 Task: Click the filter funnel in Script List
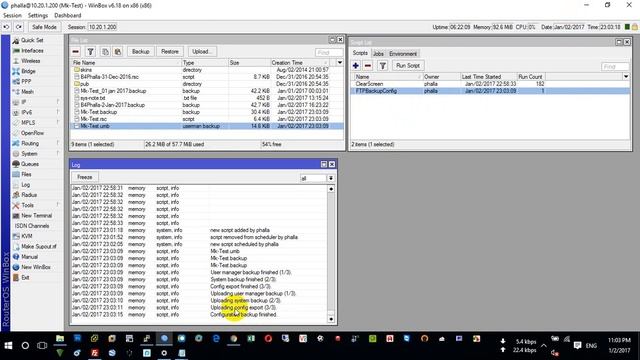(382, 66)
